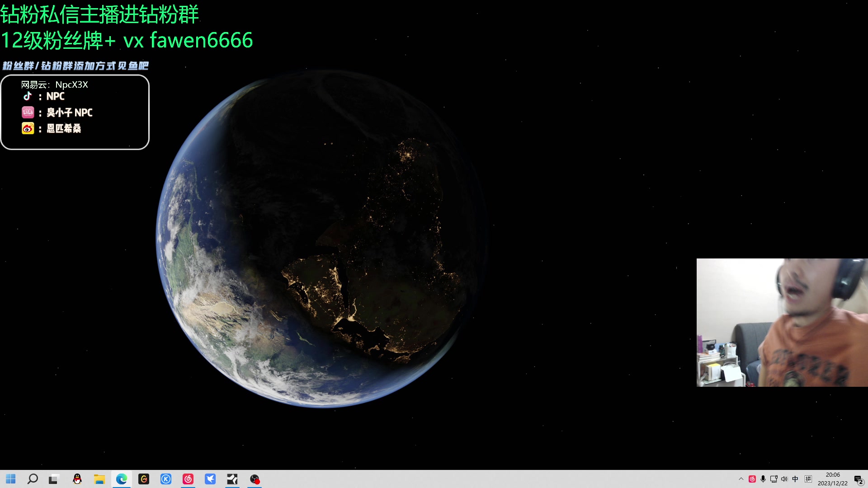Open network status tray icon
868x488 pixels.
pos(774,479)
